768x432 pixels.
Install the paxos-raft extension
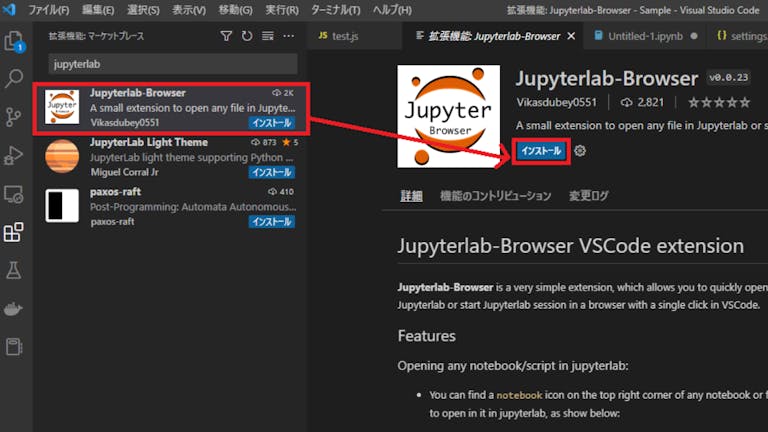click(272, 222)
